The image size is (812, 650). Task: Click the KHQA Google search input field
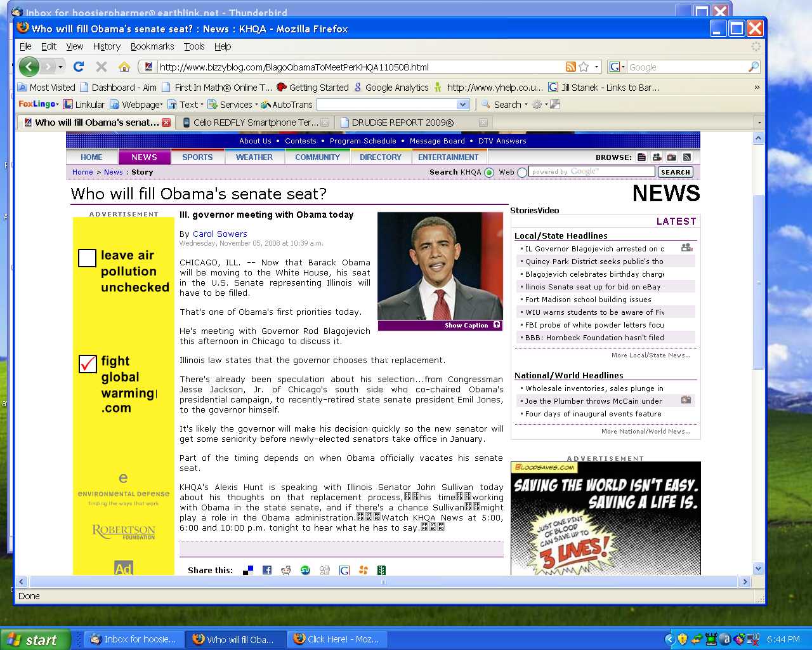pos(592,171)
